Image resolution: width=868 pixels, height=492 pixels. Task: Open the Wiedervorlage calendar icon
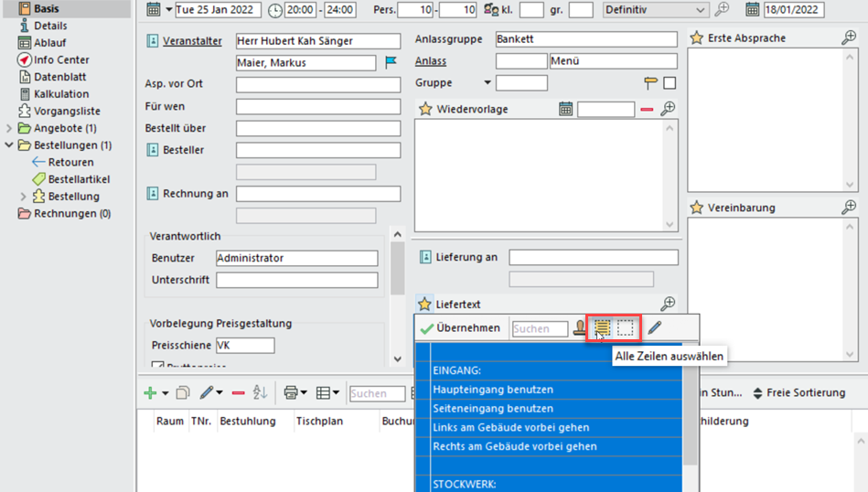[x=565, y=109]
